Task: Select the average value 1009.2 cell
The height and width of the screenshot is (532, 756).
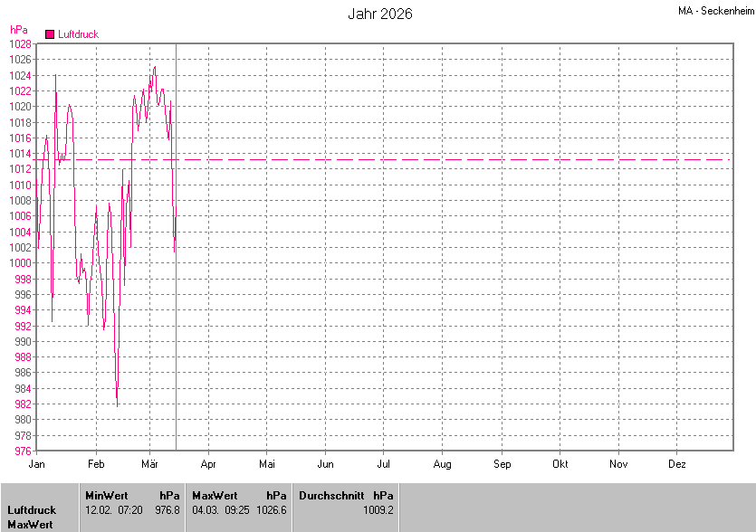Action: (x=378, y=510)
